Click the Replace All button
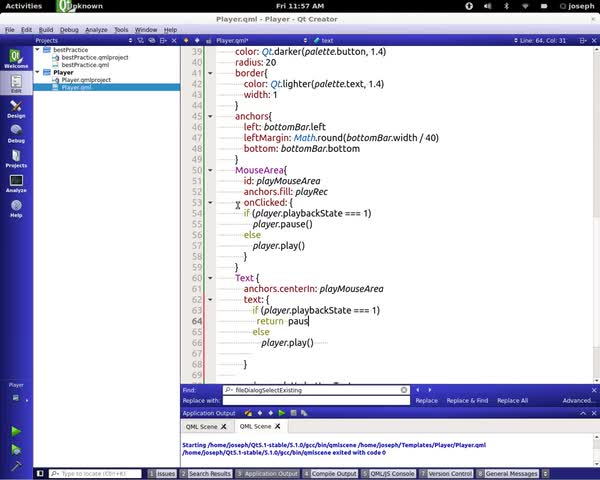Screen dimensions: 600x480 click(512, 400)
